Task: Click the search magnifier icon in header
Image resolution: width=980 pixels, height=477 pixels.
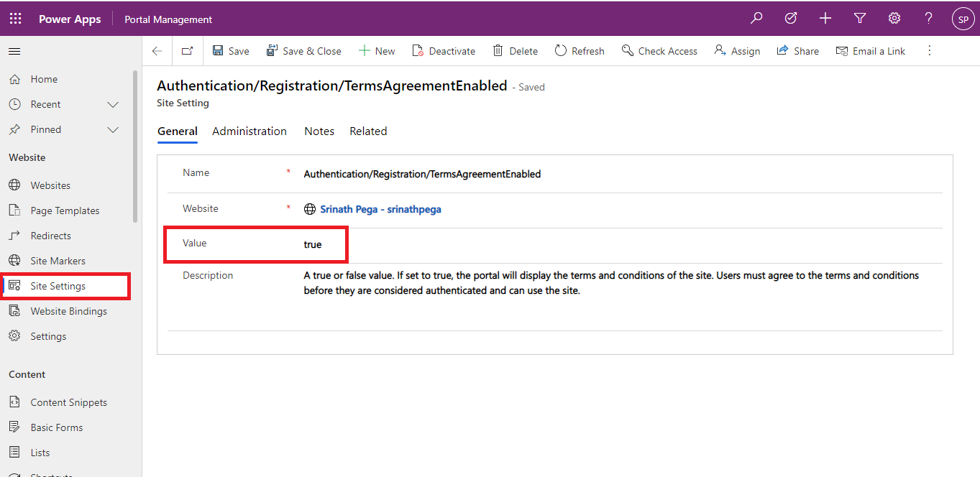Action: (x=756, y=19)
